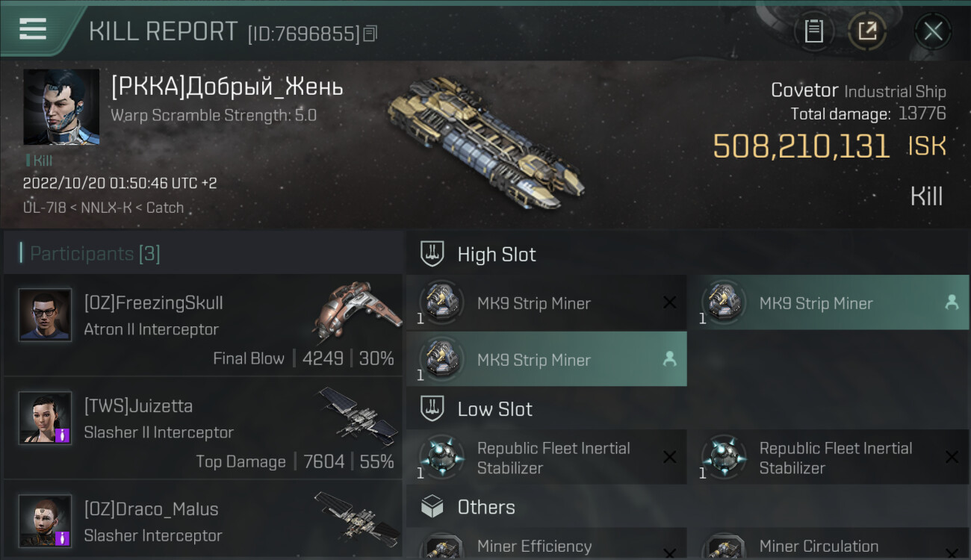View the victim pilot portrait

pyautogui.click(x=61, y=108)
